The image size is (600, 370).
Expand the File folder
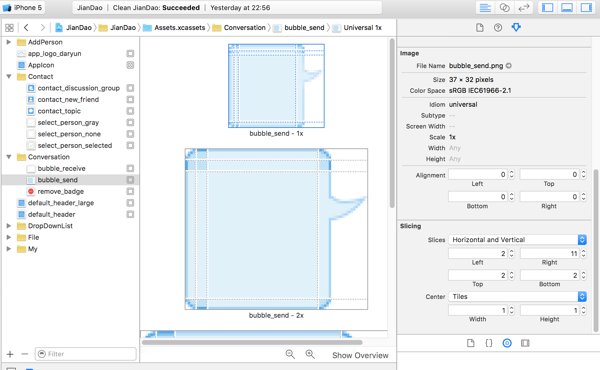(x=8, y=237)
